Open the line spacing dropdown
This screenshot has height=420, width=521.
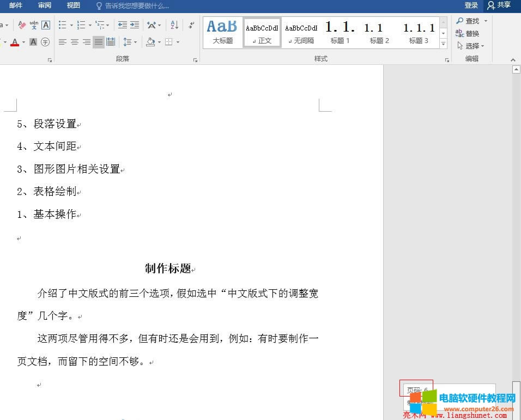point(130,42)
